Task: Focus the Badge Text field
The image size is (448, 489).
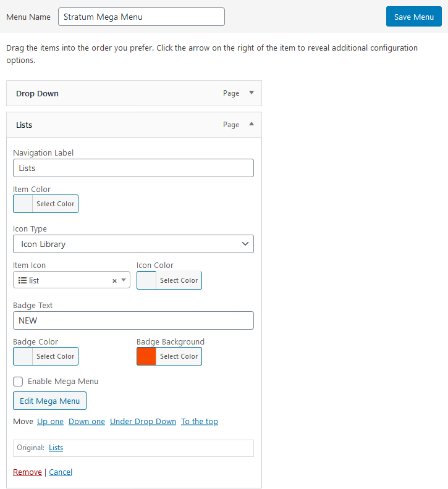Action: (133, 320)
